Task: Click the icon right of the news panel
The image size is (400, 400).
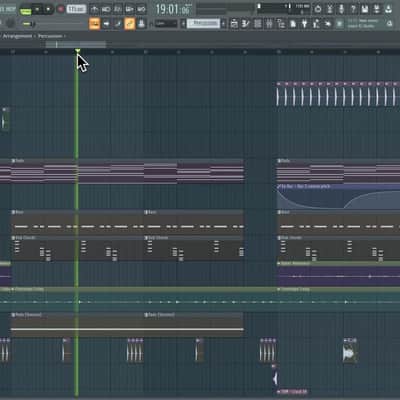Action: pos(389,24)
